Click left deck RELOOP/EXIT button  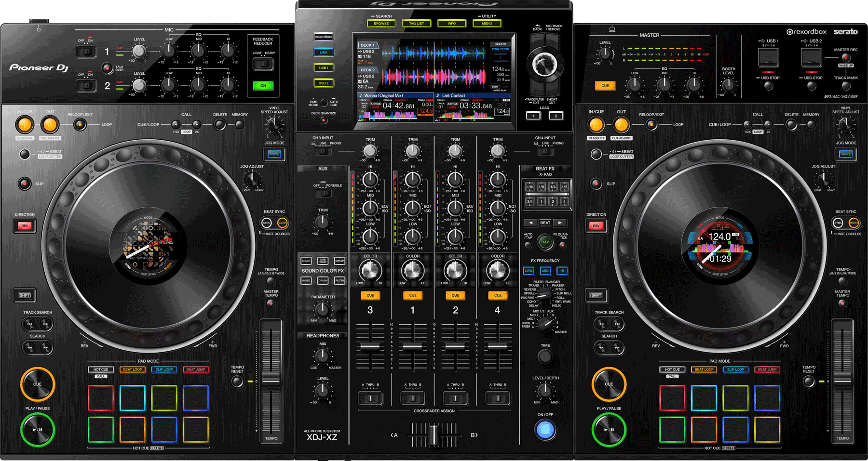(80, 125)
